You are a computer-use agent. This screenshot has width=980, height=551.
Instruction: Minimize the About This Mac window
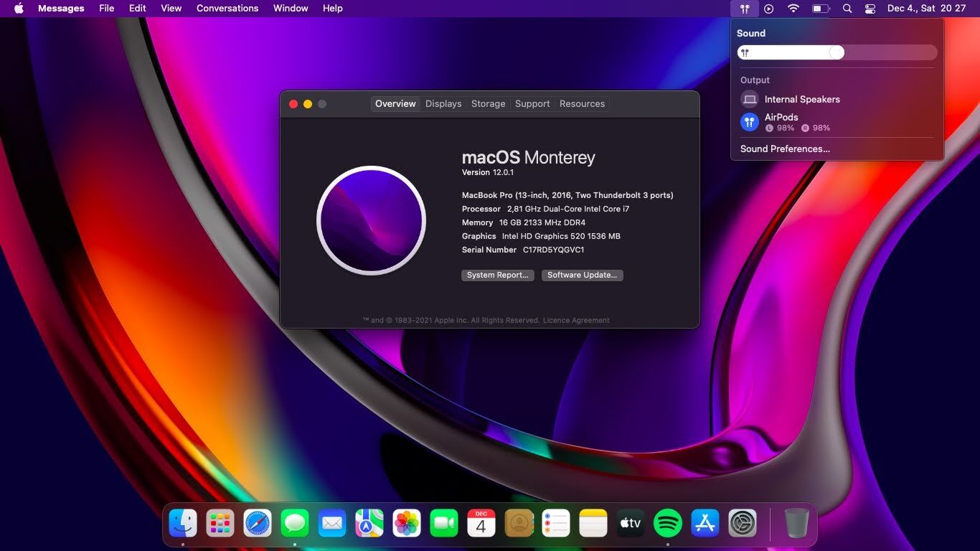[308, 104]
